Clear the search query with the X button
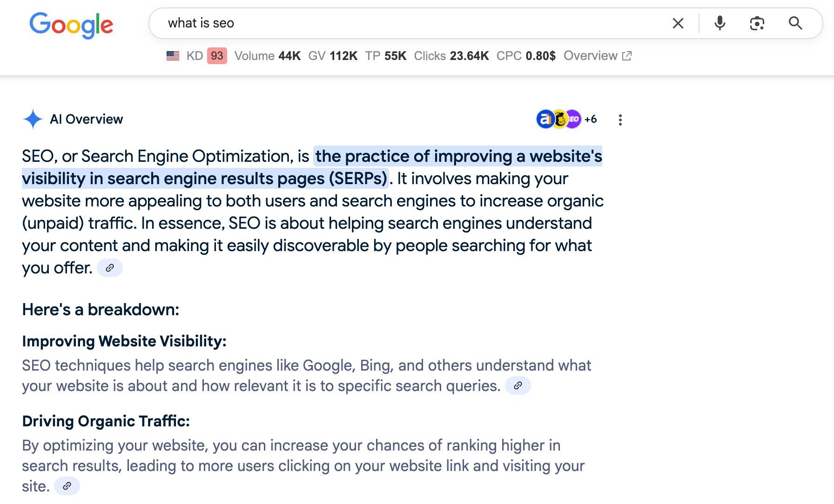834x504 pixels. (x=678, y=23)
